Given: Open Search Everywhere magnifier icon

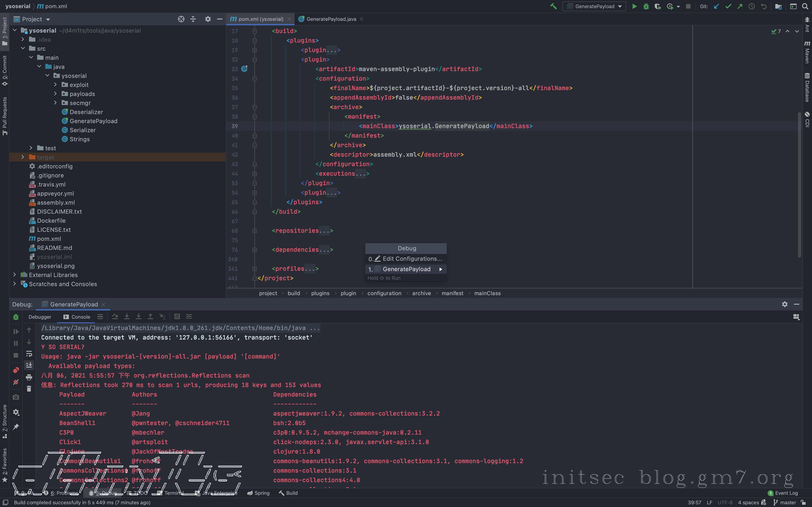Looking at the screenshot, I should click(x=805, y=6).
